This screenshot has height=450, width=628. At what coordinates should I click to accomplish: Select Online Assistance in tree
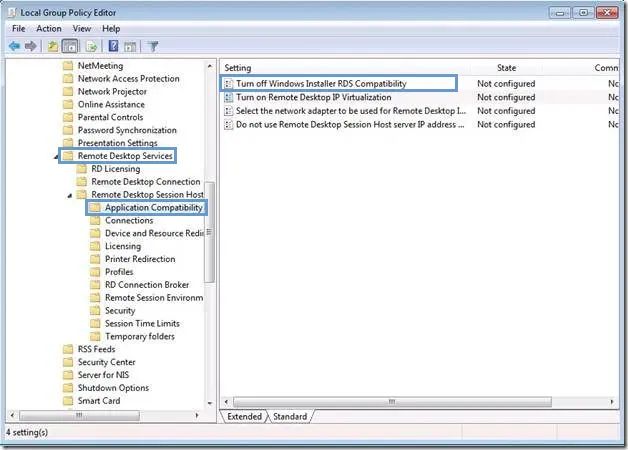point(111,104)
